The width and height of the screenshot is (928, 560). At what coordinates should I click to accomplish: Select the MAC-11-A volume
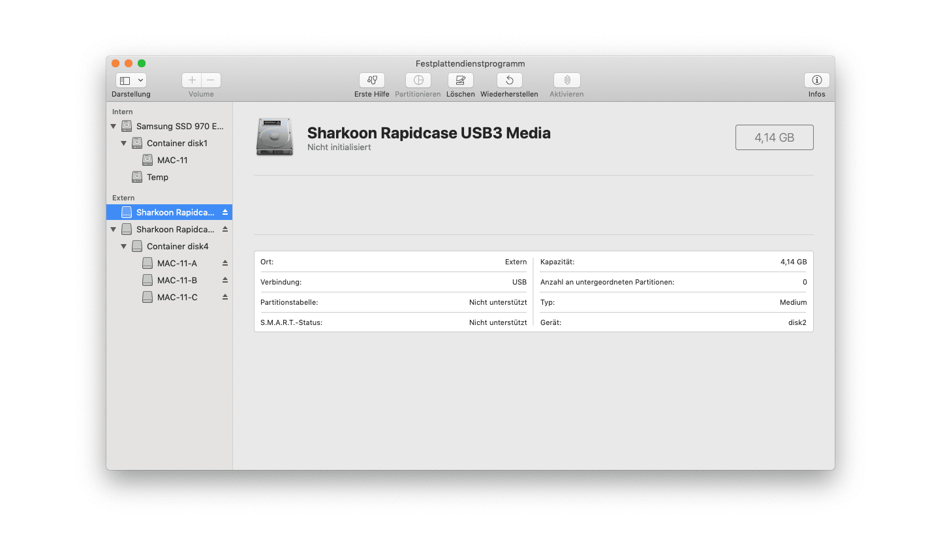click(x=169, y=264)
